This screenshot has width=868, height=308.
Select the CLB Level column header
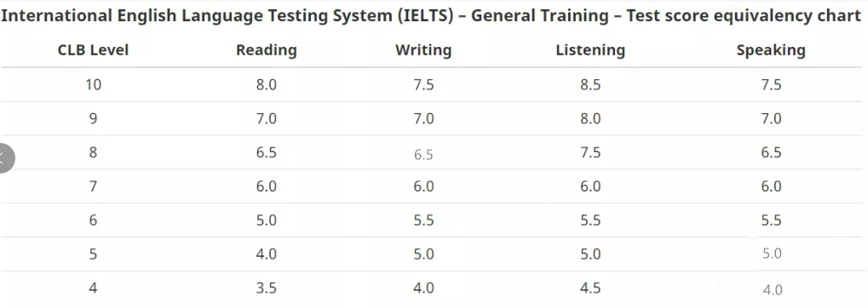(x=93, y=50)
